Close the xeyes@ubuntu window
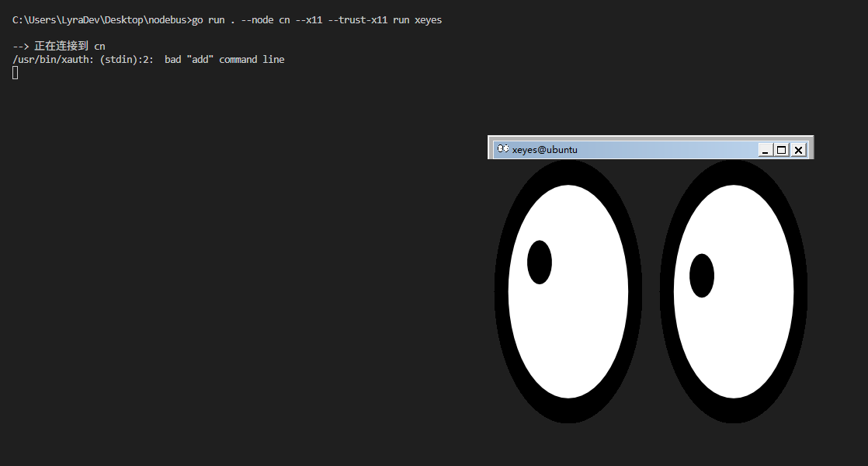The image size is (868, 466). (x=798, y=150)
